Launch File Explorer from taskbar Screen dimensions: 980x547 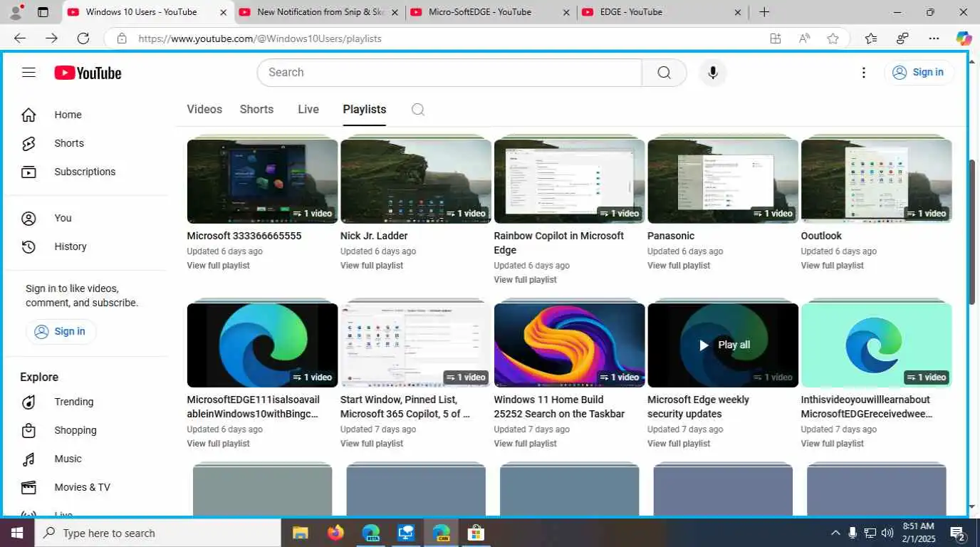click(x=301, y=533)
